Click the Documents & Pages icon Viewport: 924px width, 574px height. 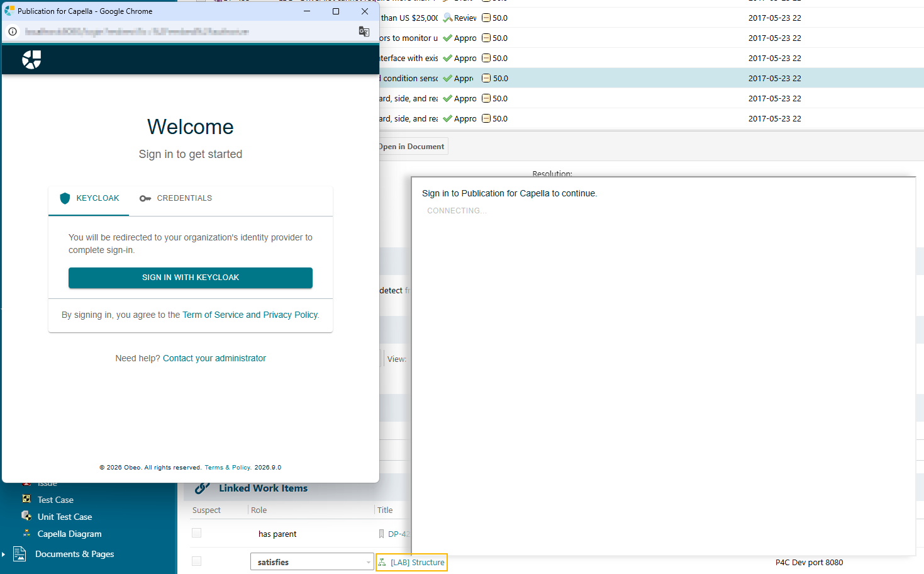(x=19, y=554)
